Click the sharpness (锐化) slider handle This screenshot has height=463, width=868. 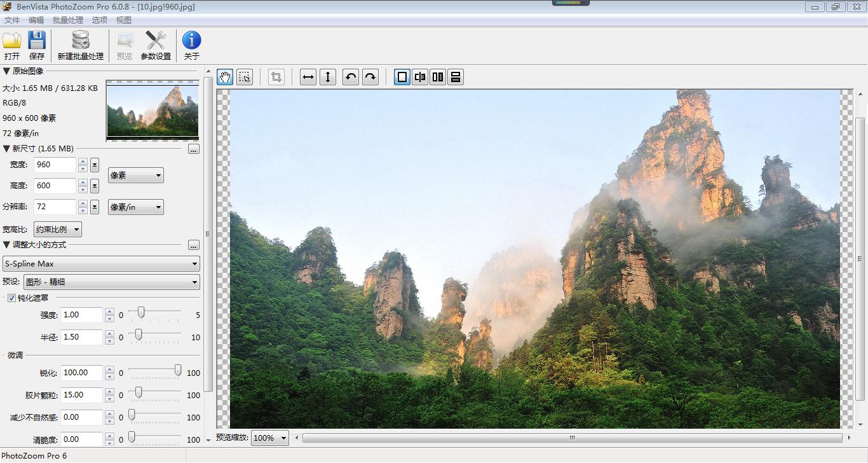[178, 370]
